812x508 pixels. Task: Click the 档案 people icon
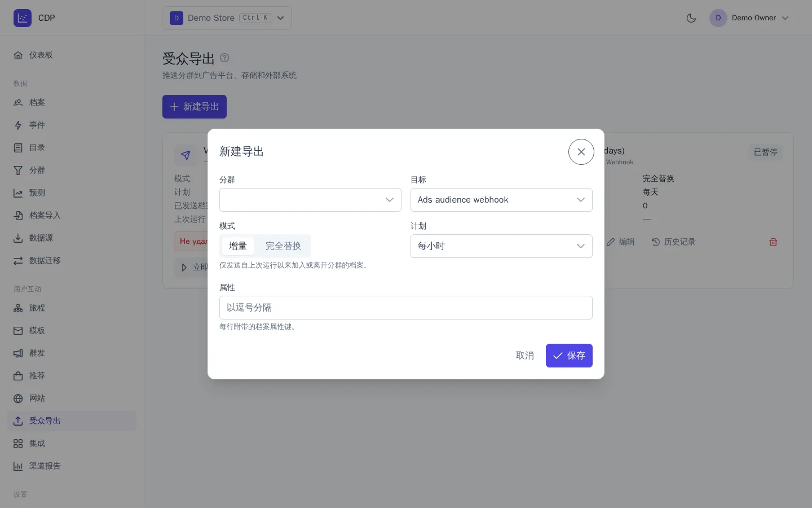click(x=18, y=103)
